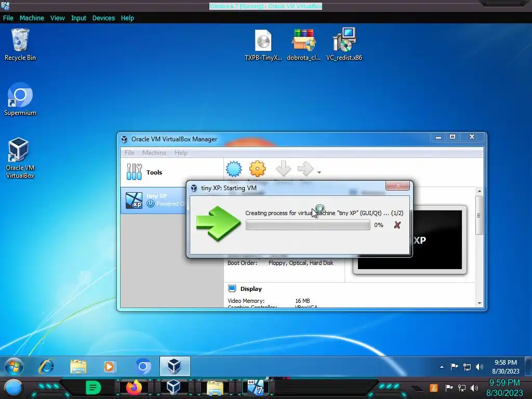Image resolution: width=532 pixels, height=399 pixels.
Task: Open the Help menu in VirtualBox Manager
Action: click(x=181, y=153)
